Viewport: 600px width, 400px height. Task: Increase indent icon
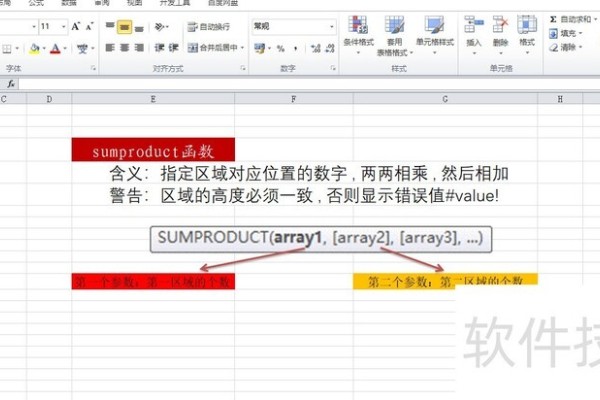pos(173,47)
